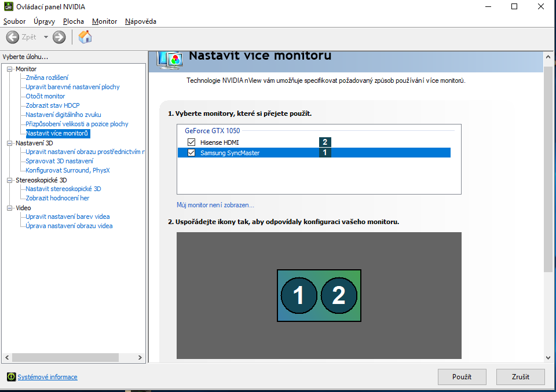Open Konfigurovat Surround, PhysX task
Image resolution: width=556 pixels, height=392 pixels.
[x=67, y=170]
